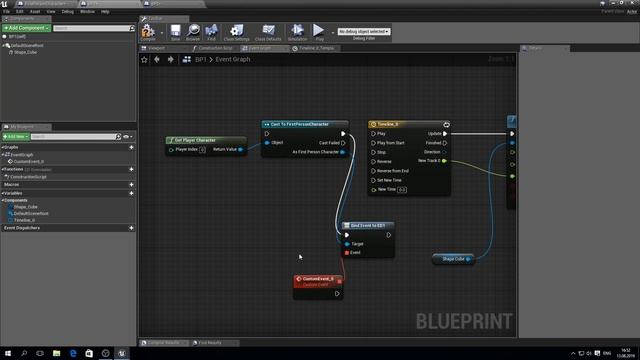640x360 pixels.
Task: Collapse the Graphs section
Action: point(3,147)
